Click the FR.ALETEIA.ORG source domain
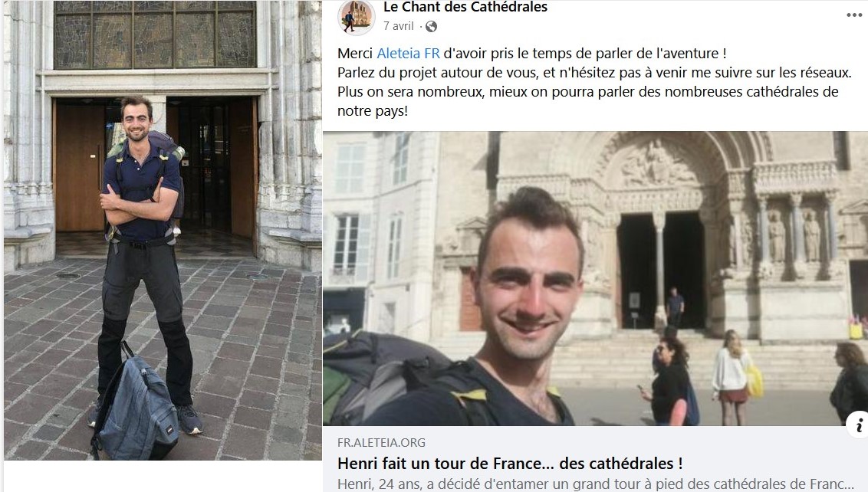868x492 pixels. [381, 442]
